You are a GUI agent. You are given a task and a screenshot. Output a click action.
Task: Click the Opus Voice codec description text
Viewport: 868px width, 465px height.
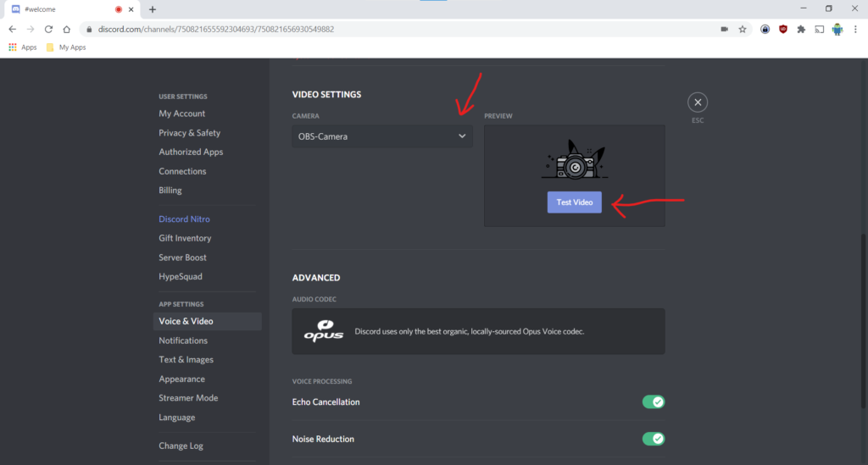pyautogui.click(x=470, y=332)
